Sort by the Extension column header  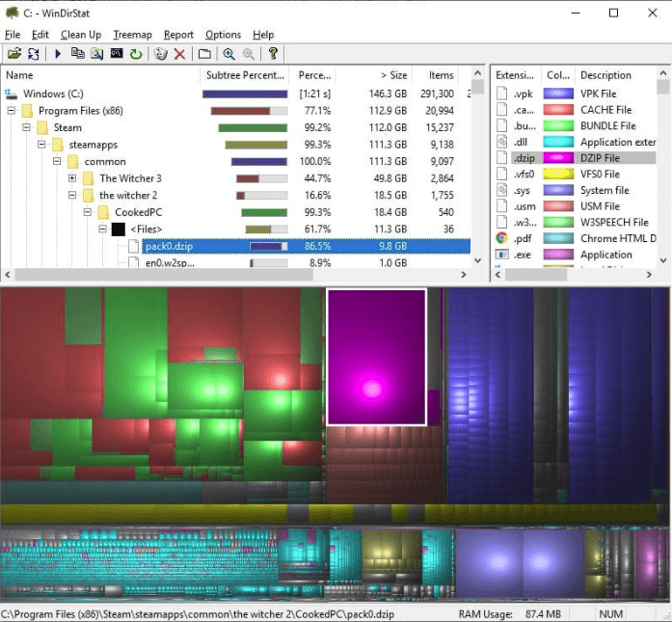516,75
